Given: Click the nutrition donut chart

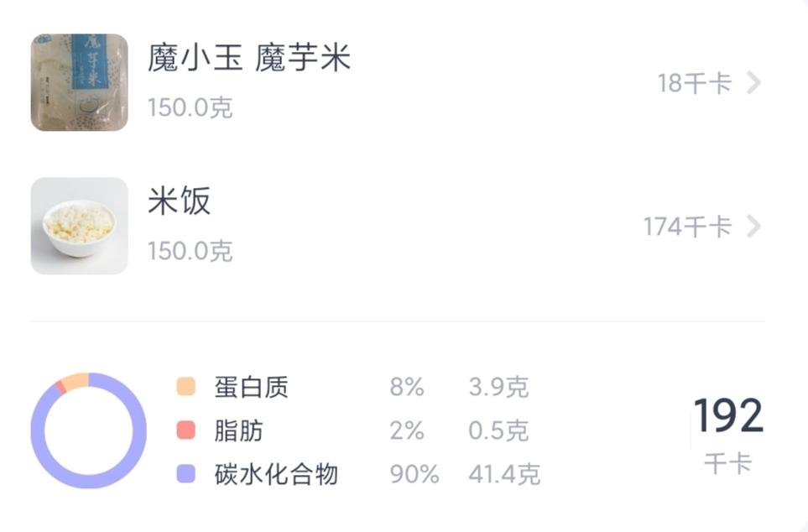Looking at the screenshot, I should point(88,430).
